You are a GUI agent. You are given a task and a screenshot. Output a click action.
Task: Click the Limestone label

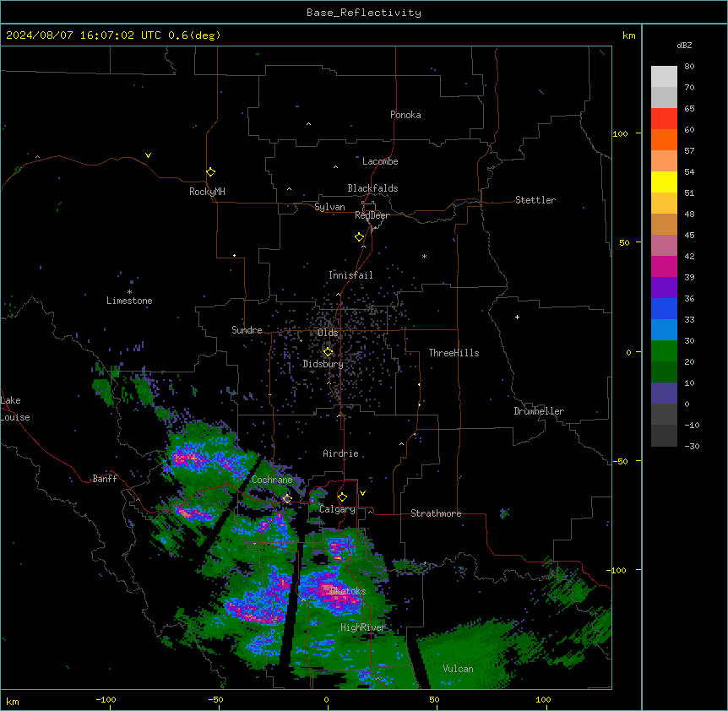point(129,301)
